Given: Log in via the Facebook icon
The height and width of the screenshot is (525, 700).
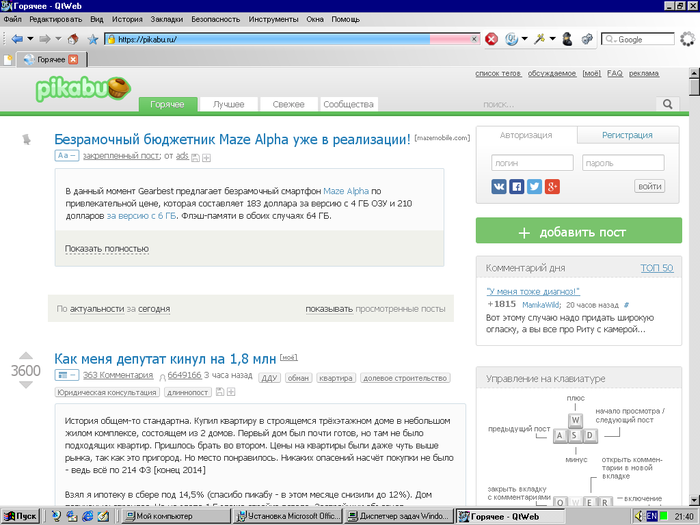Looking at the screenshot, I should [x=516, y=186].
